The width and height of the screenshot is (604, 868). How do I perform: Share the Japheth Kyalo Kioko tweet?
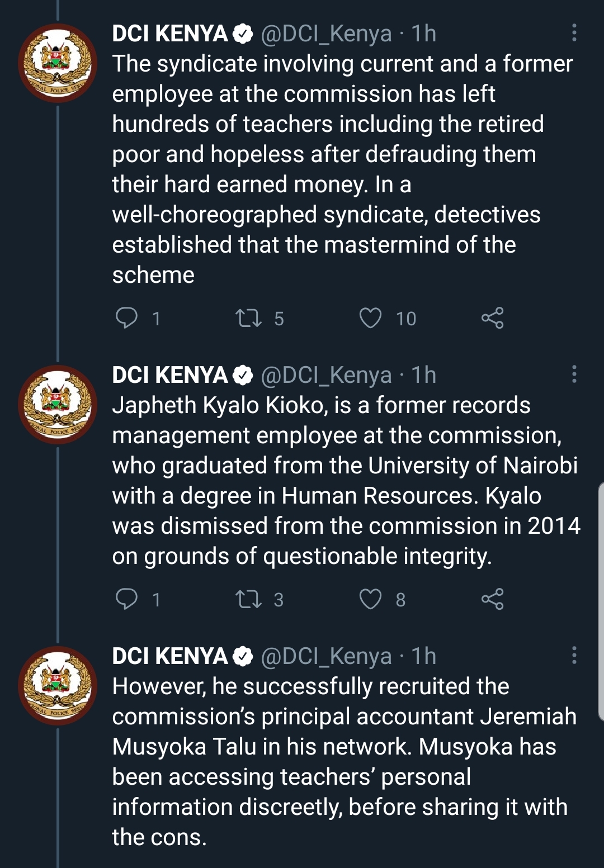click(492, 599)
